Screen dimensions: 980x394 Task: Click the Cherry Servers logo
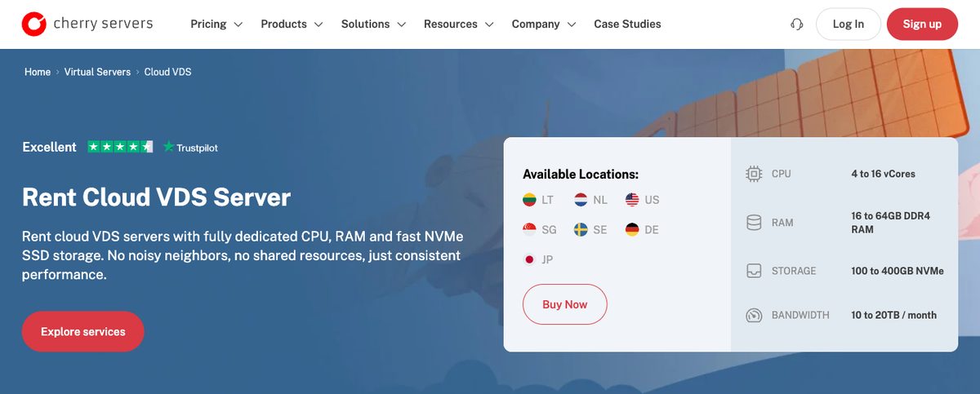pyautogui.click(x=87, y=24)
